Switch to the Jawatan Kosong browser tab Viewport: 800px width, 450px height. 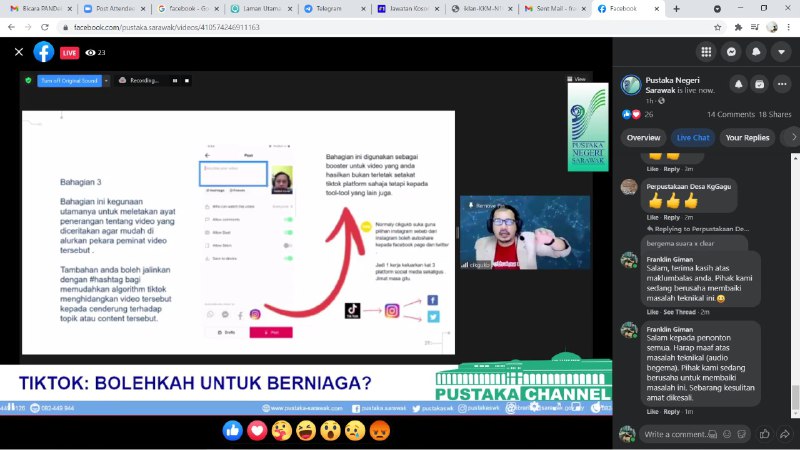coord(407,9)
